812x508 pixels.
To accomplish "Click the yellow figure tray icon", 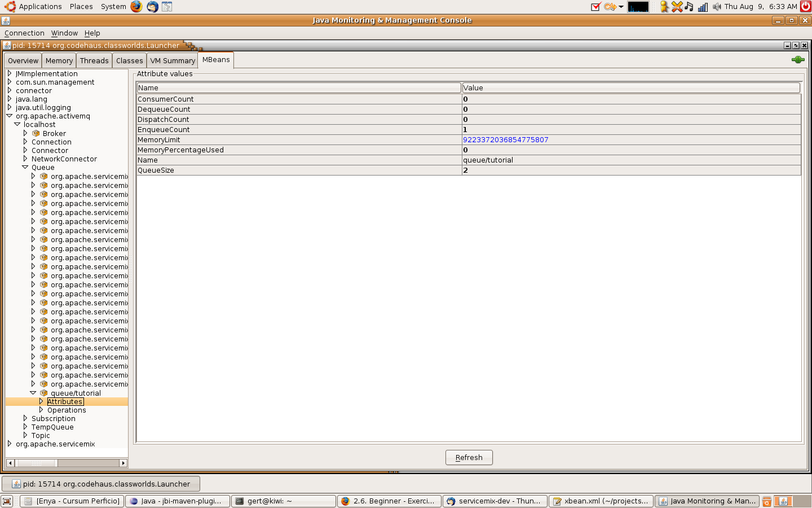I will click(664, 7).
